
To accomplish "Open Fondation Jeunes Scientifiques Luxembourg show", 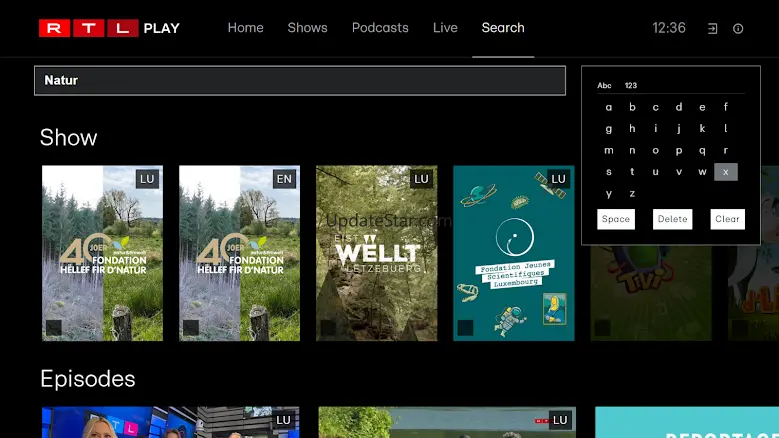I will (514, 253).
